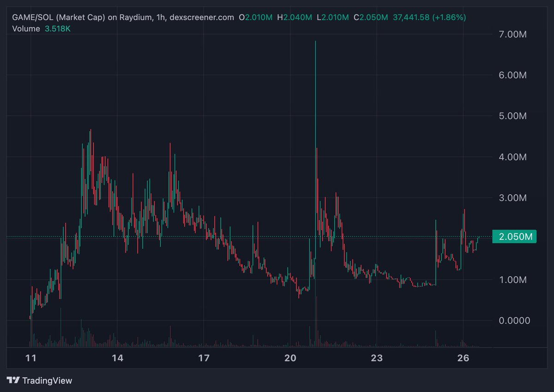Click the Volume indicator legend label
The height and width of the screenshot is (392, 554).
[25, 29]
